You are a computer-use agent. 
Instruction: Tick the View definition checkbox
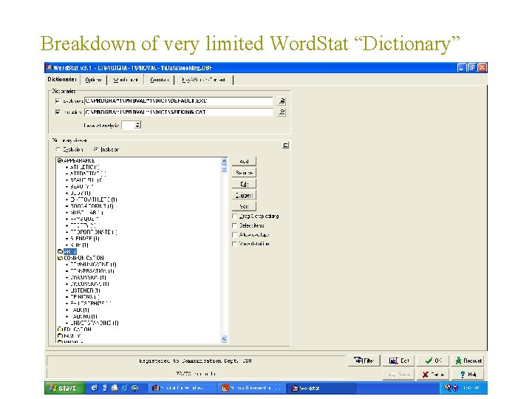click(x=234, y=244)
